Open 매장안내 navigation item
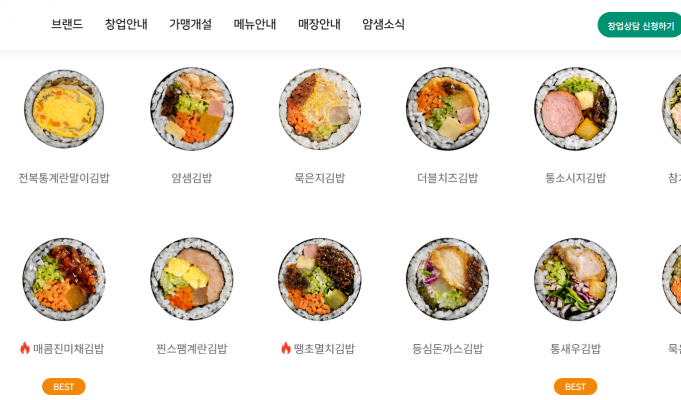 319,24
